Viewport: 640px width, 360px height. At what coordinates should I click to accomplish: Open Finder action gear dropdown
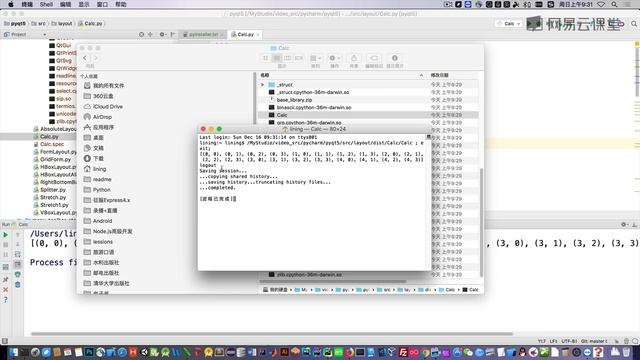pyautogui.click(x=335, y=58)
